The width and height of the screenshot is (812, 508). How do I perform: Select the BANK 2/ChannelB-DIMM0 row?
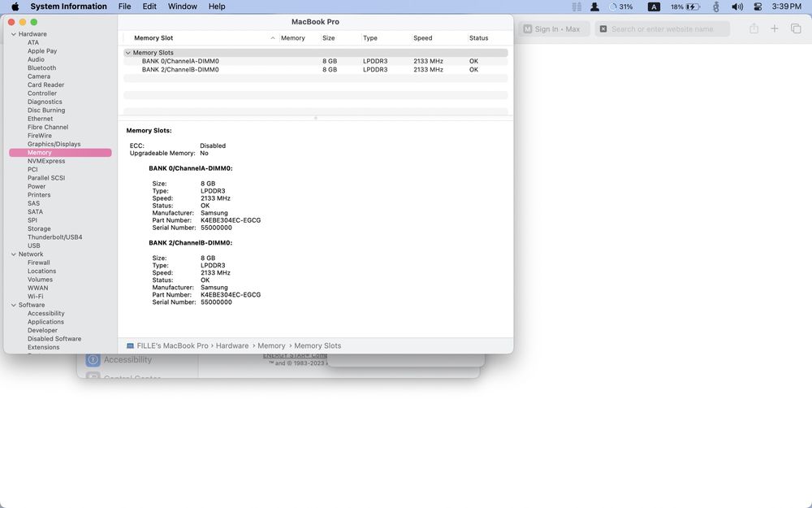click(315, 69)
